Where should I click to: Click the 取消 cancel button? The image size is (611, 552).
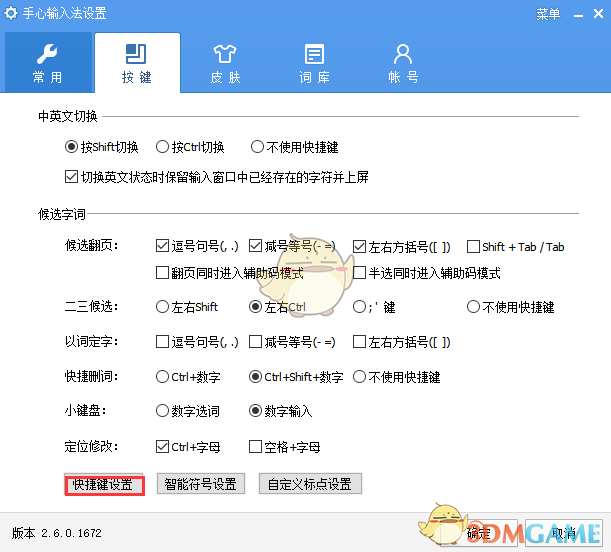coord(563,533)
